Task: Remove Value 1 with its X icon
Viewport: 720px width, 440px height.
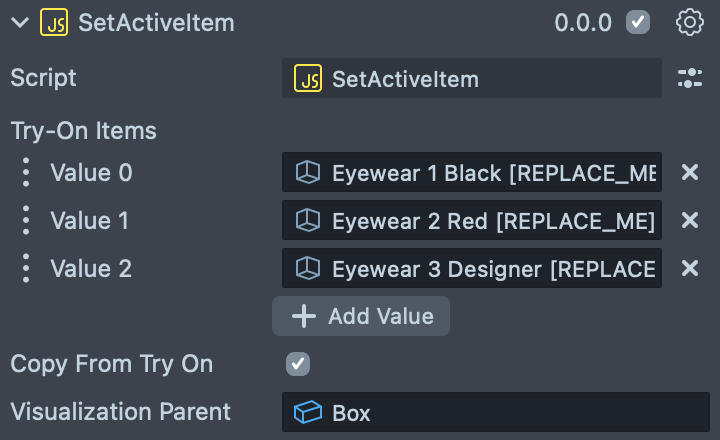Action: [690, 221]
